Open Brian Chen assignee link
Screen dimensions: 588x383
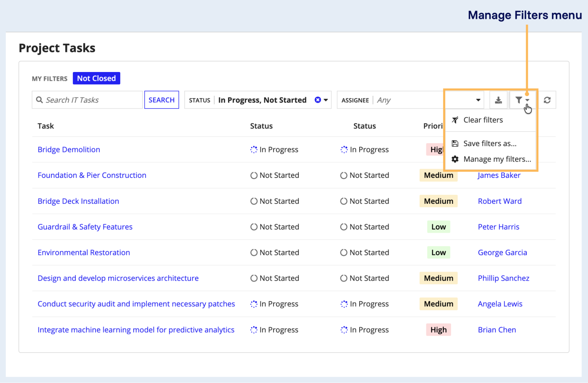point(497,330)
